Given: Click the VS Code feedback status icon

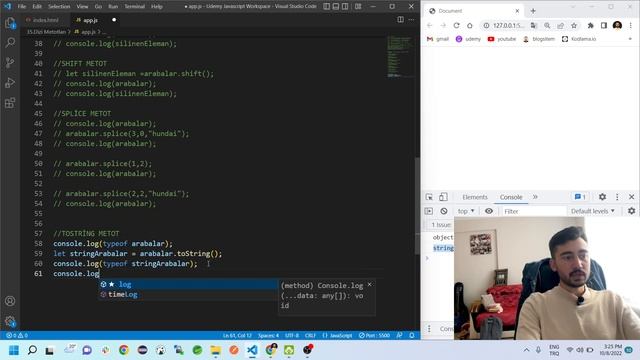Looking at the screenshot, I should point(399,336).
